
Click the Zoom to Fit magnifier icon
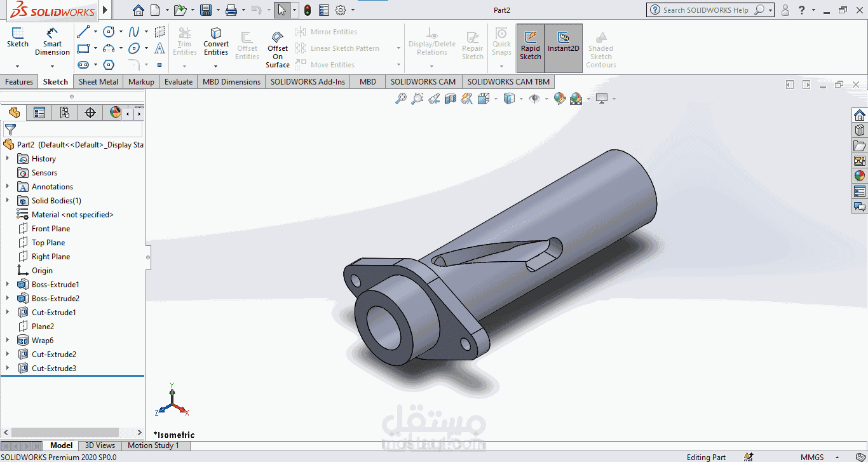(400, 99)
